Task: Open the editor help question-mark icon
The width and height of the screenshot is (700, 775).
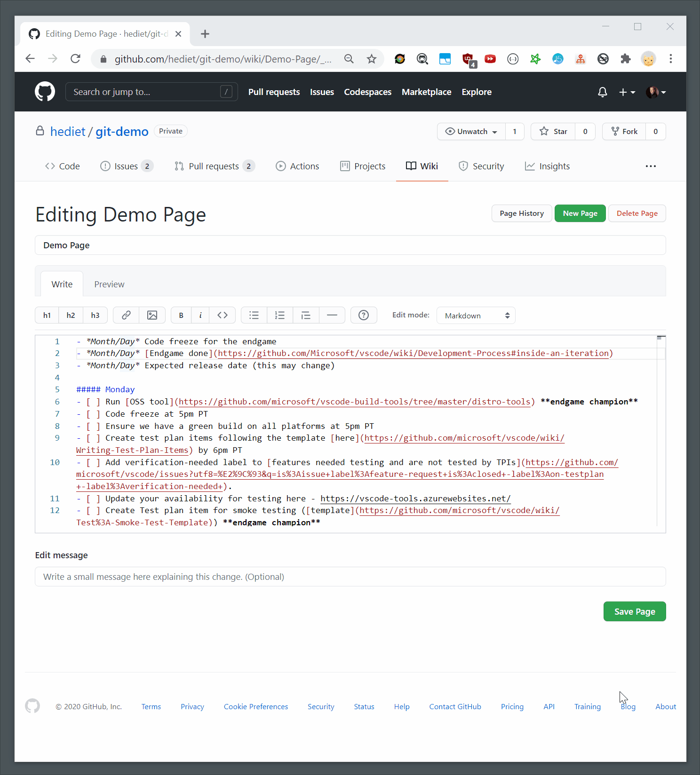Action: pos(364,315)
